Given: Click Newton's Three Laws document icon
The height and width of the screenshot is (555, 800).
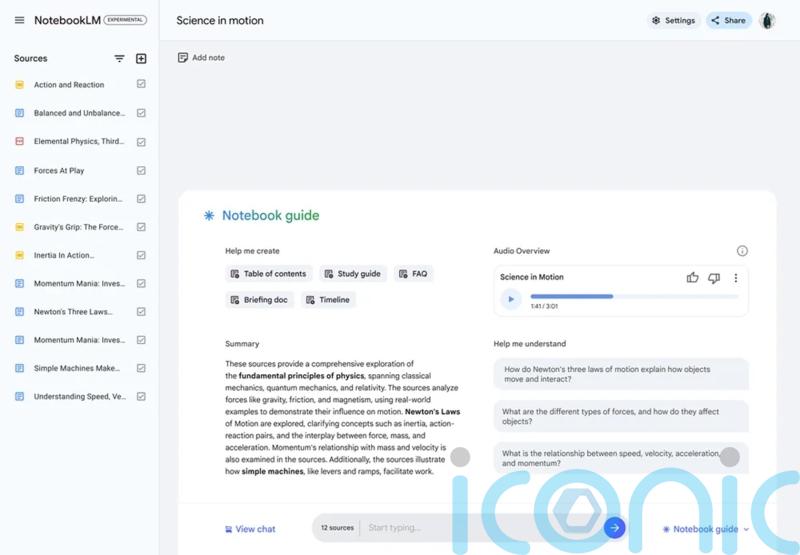Looking at the screenshot, I should pyautogui.click(x=19, y=312).
